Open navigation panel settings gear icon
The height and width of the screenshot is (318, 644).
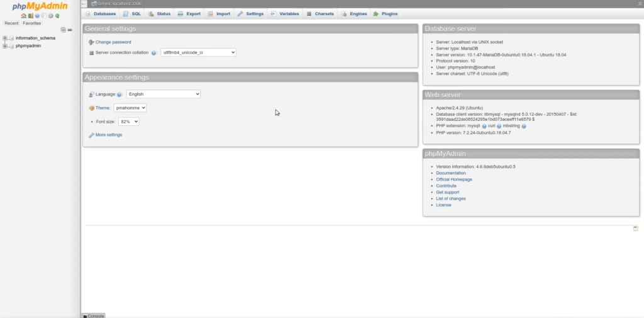click(50, 16)
